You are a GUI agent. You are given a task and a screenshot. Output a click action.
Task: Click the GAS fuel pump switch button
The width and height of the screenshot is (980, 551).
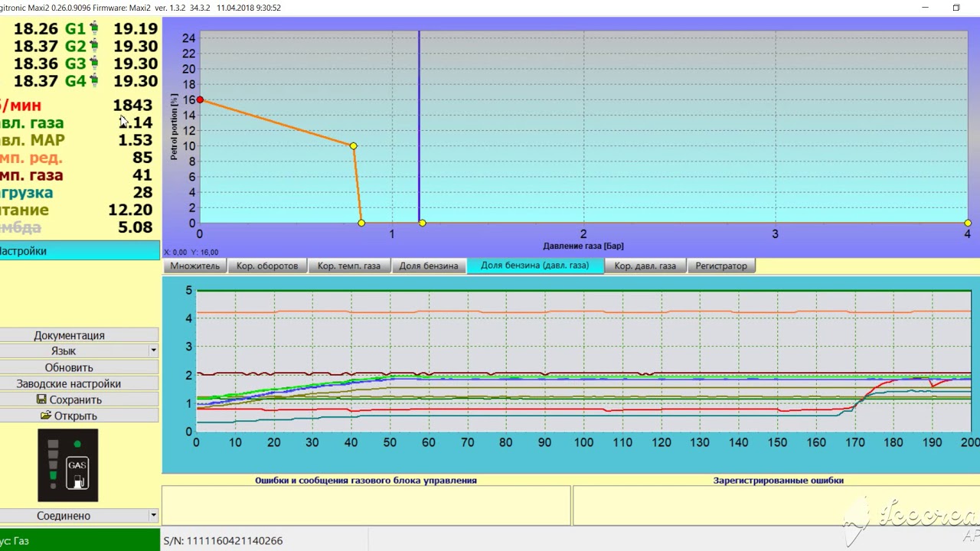click(77, 472)
